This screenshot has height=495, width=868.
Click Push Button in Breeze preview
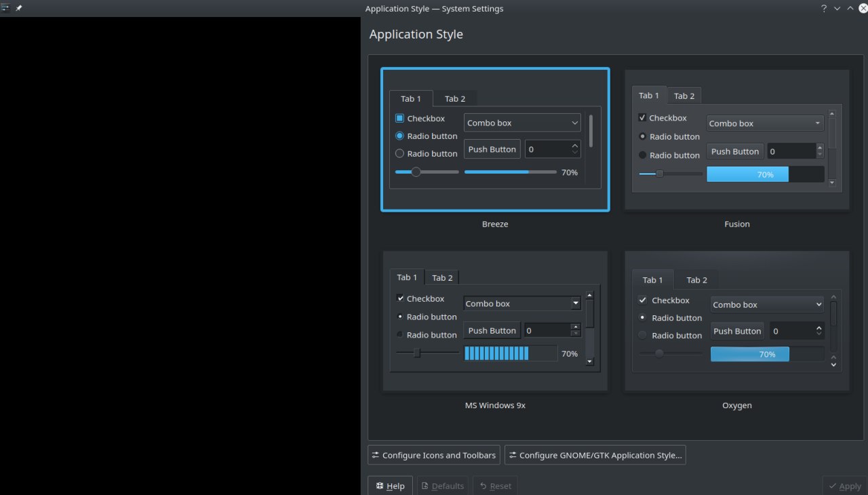(492, 149)
